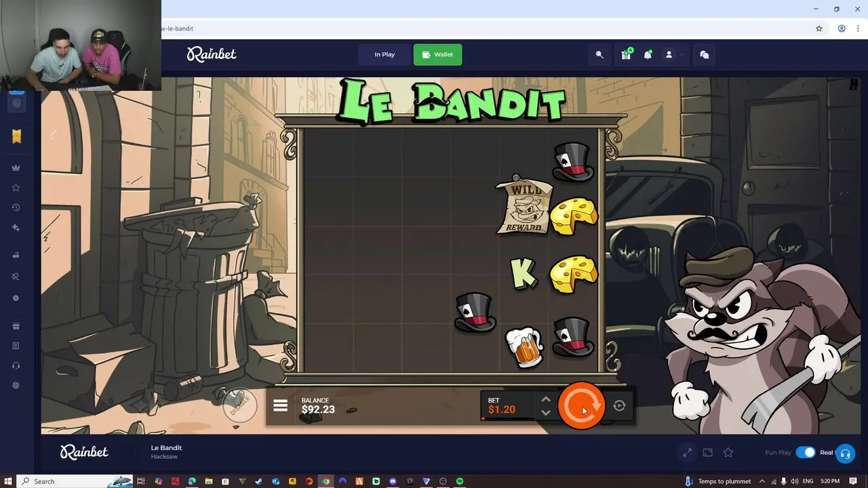Open the notifications bell
The width and height of the screenshot is (868, 488).
[648, 55]
